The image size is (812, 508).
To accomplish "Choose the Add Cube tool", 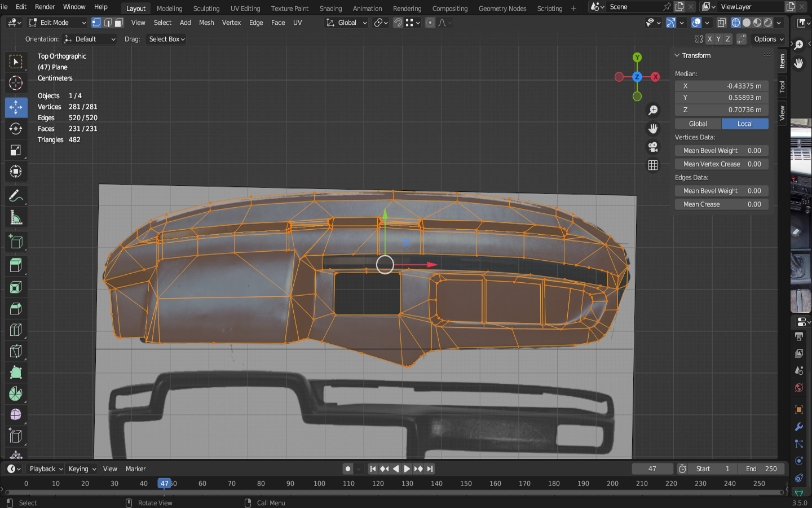I will 16,242.
